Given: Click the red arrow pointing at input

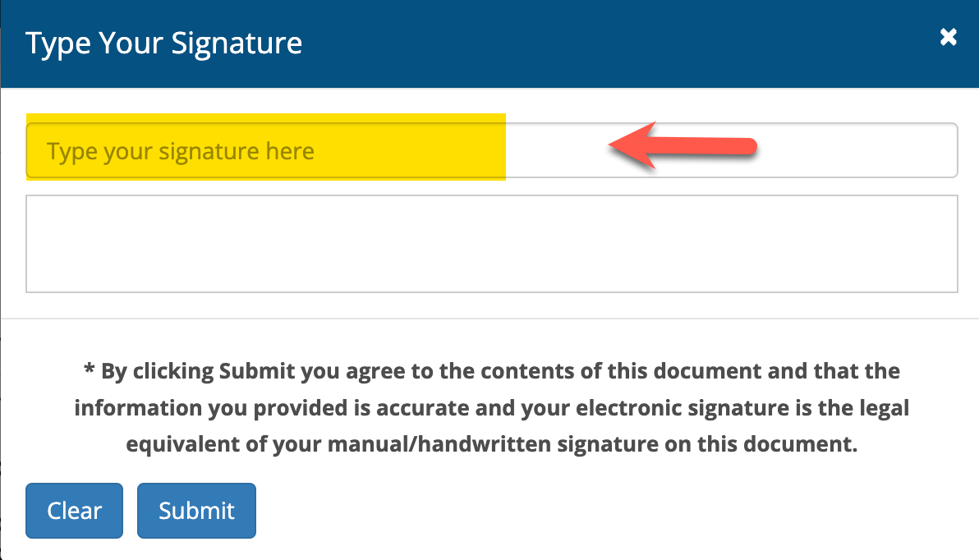Looking at the screenshot, I should [682, 145].
